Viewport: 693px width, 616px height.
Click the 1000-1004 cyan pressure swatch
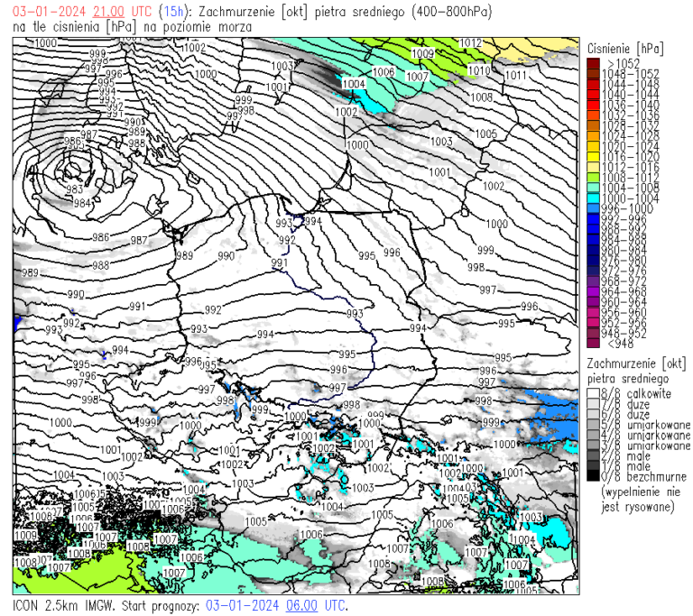click(x=592, y=198)
